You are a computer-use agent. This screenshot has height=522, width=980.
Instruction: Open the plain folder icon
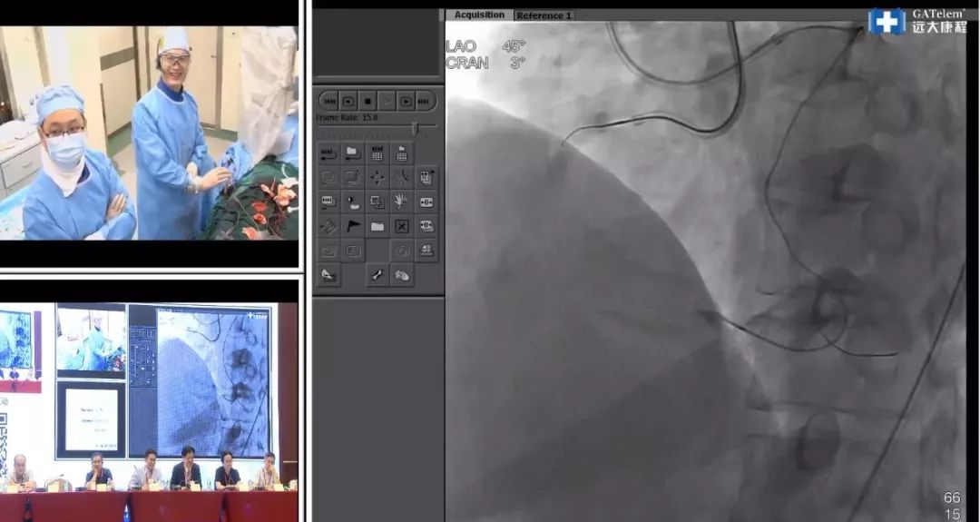tap(377, 226)
